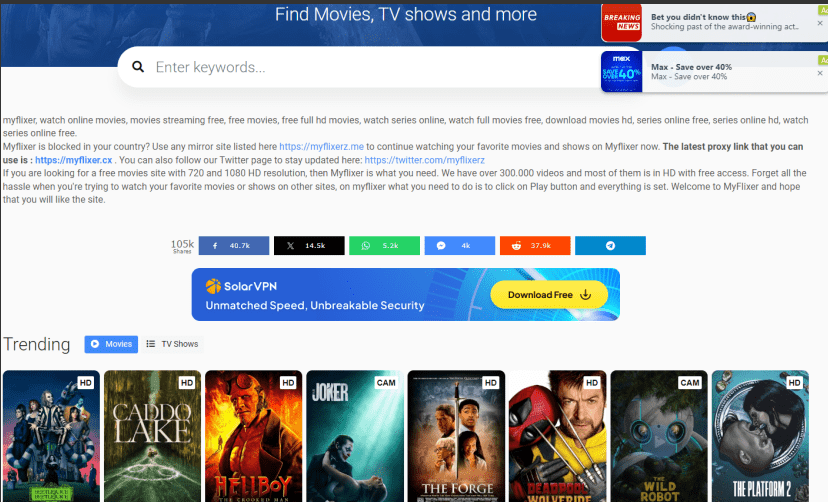Share via Telegram button

click(x=610, y=245)
